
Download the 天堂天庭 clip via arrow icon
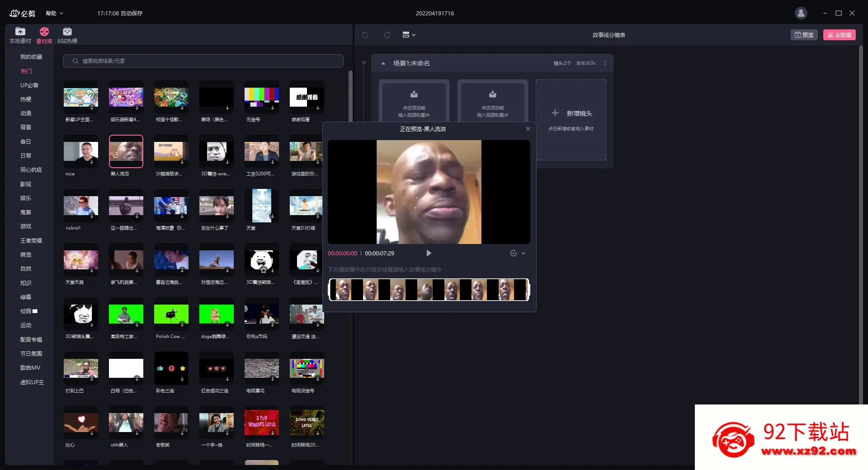pos(92,270)
